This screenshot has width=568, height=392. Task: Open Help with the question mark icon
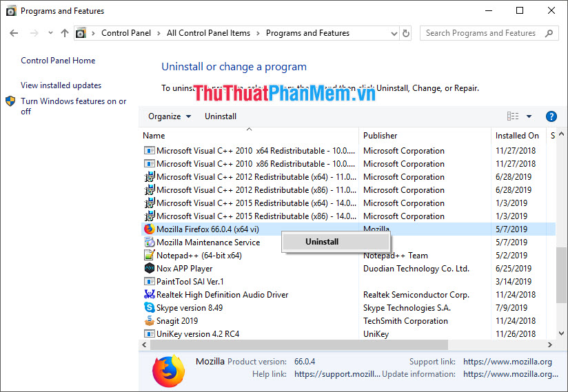coord(551,116)
